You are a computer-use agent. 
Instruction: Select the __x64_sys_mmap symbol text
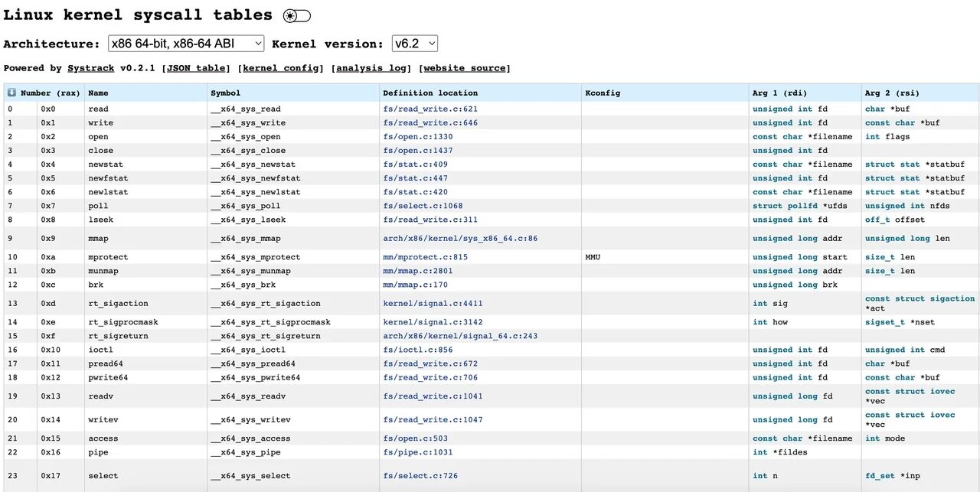click(245, 238)
